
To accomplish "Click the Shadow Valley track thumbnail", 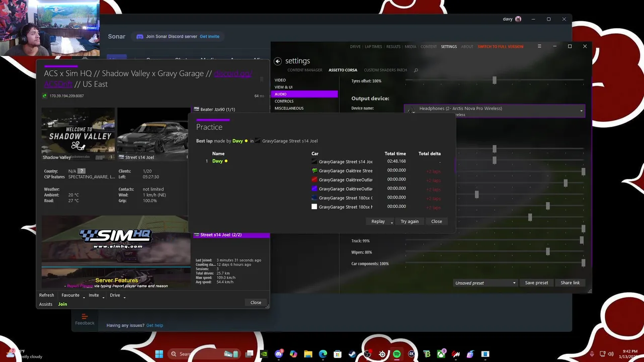I will [78, 134].
